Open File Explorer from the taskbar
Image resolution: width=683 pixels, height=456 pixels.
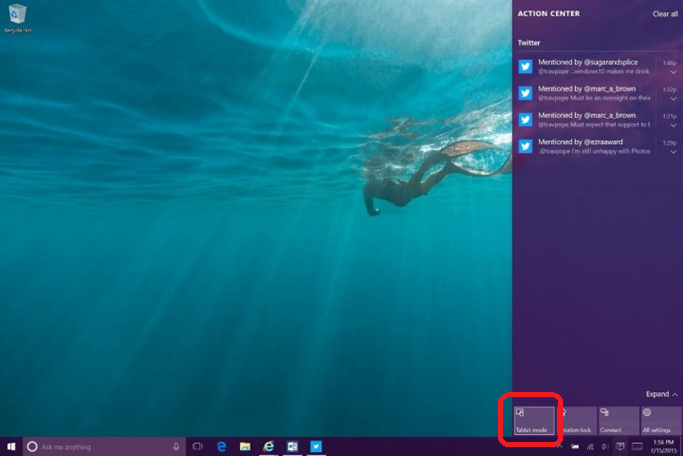[245, 446]
